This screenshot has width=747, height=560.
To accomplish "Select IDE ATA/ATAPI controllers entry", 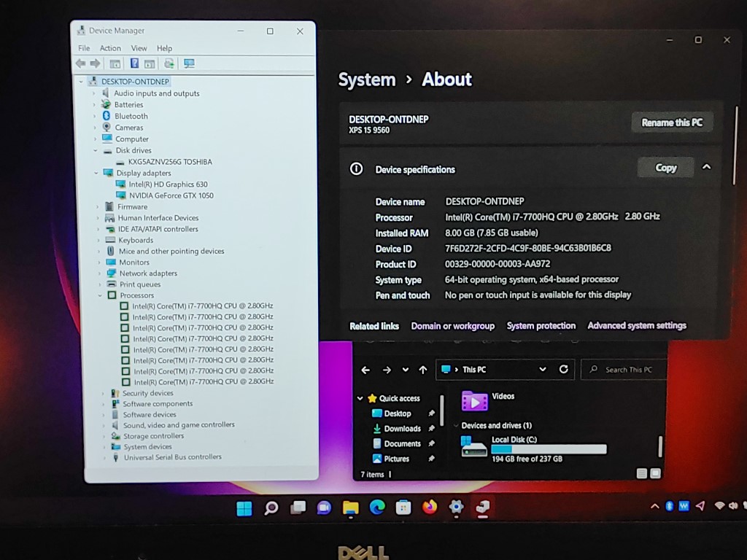I will (158, 229).
